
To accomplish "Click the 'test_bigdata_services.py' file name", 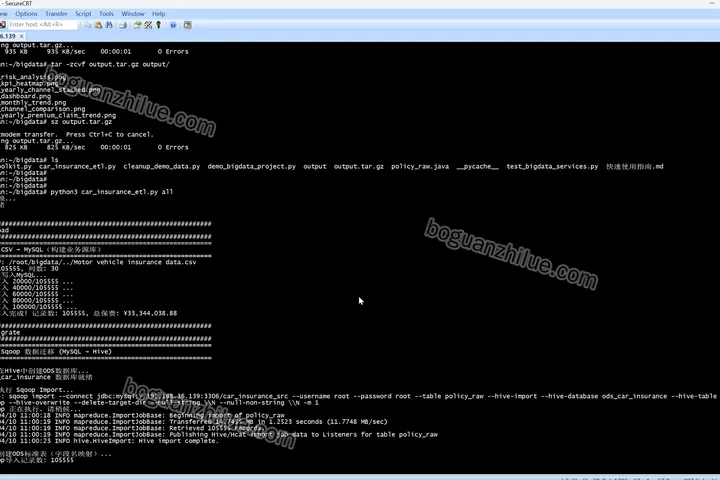I will [x=552, y=166].
